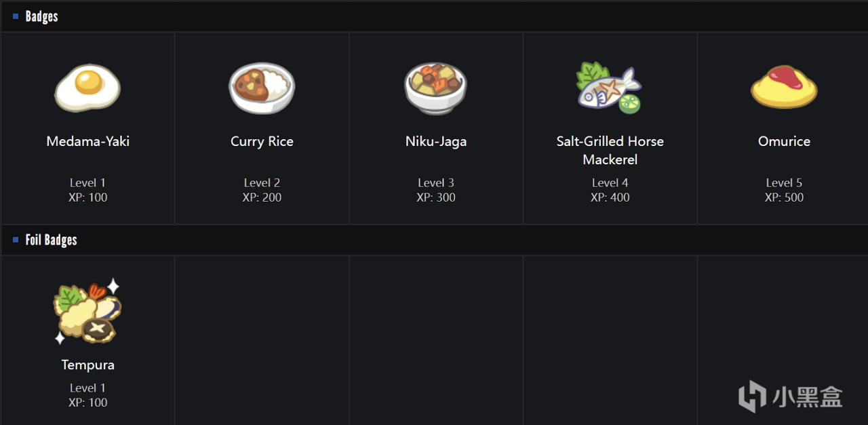
Task: Click the blue square beside Foil Badges
Action: coord(16,240)
